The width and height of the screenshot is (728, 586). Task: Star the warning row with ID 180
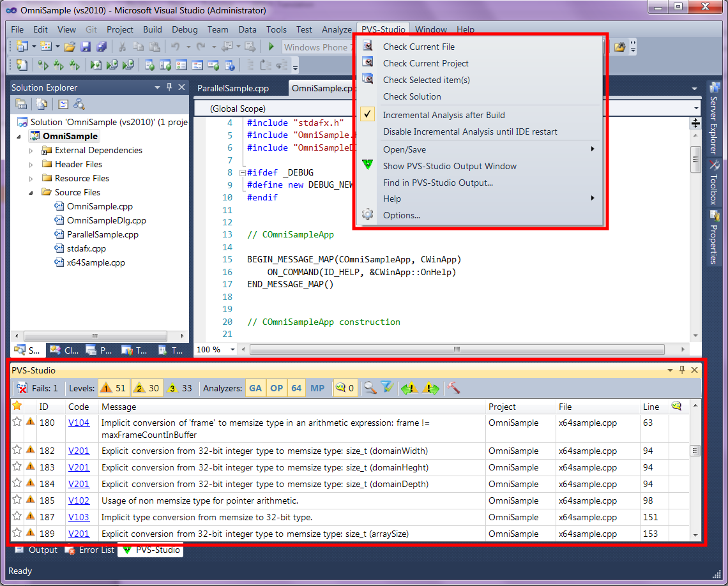tap(17, 422)
